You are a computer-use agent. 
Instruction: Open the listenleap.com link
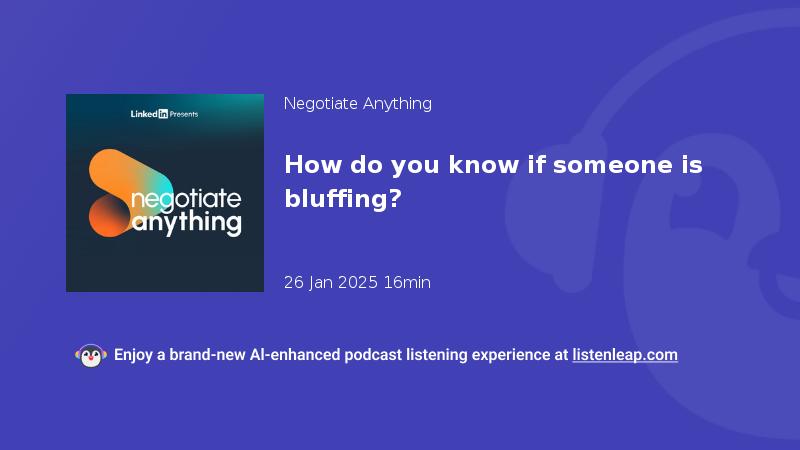pos(625,355)
